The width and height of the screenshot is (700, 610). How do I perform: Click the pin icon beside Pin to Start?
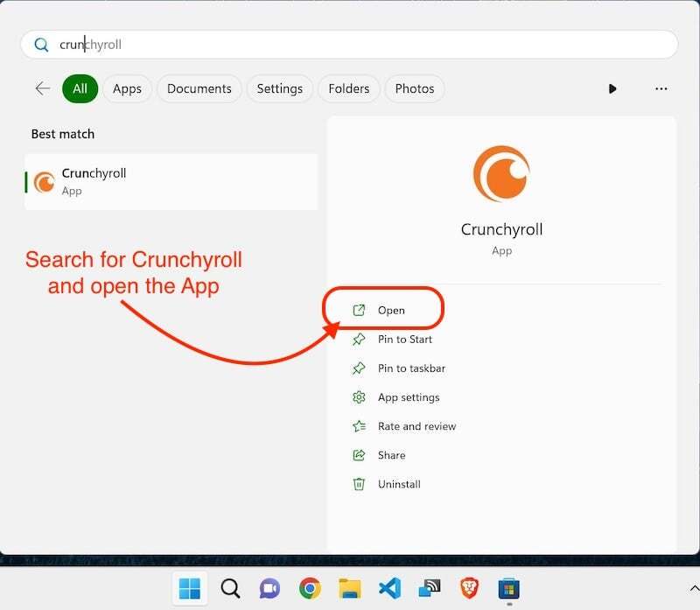[359, 340]
